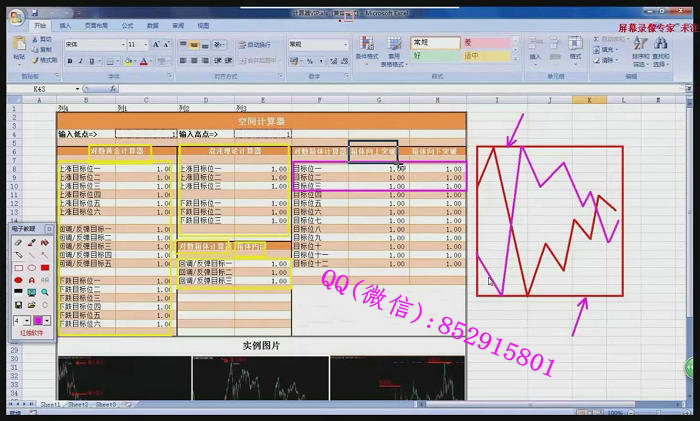Click the Paste icon in the ribbon

click(19, 48)
